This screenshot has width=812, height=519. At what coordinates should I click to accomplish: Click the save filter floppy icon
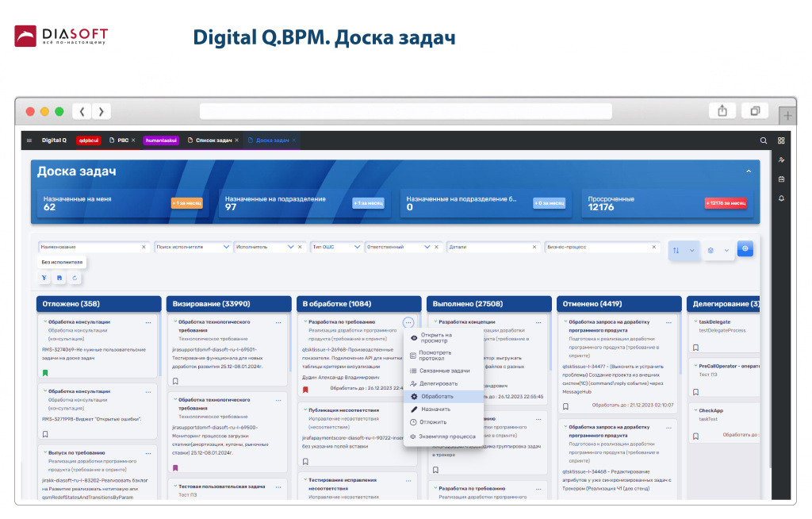pos(59,278)
